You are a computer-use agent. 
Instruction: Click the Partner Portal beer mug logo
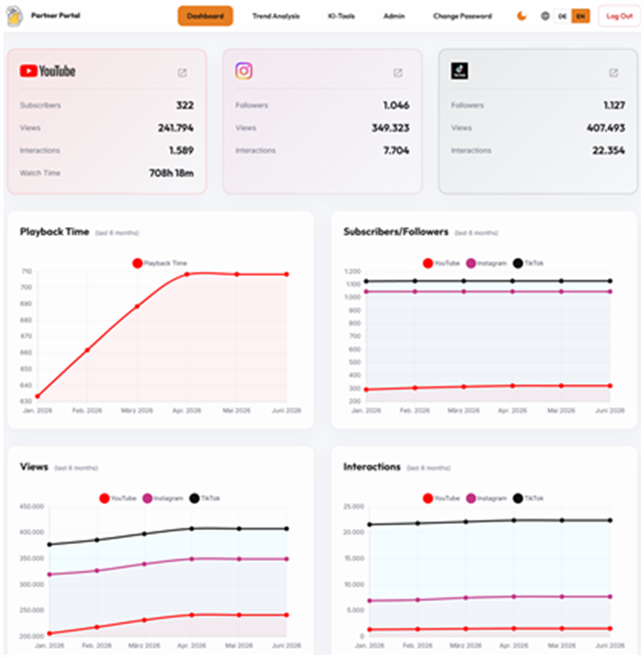coord(14,16)
